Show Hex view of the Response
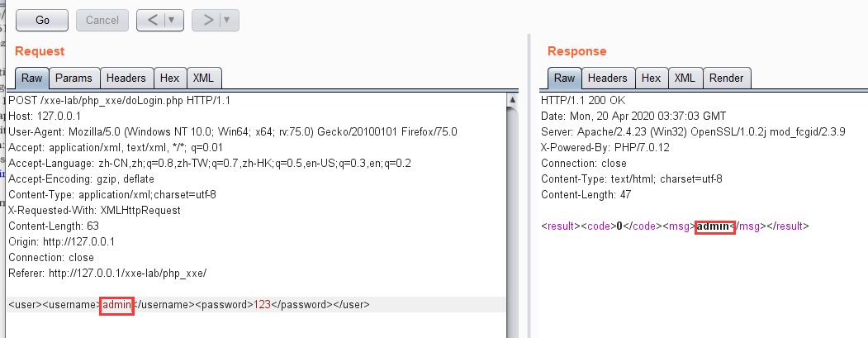Viewport: 868px width, 338px height. pos(651,79)
